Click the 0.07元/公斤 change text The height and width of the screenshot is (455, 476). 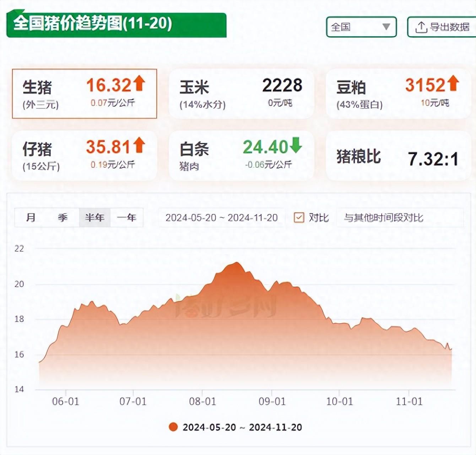113,103
